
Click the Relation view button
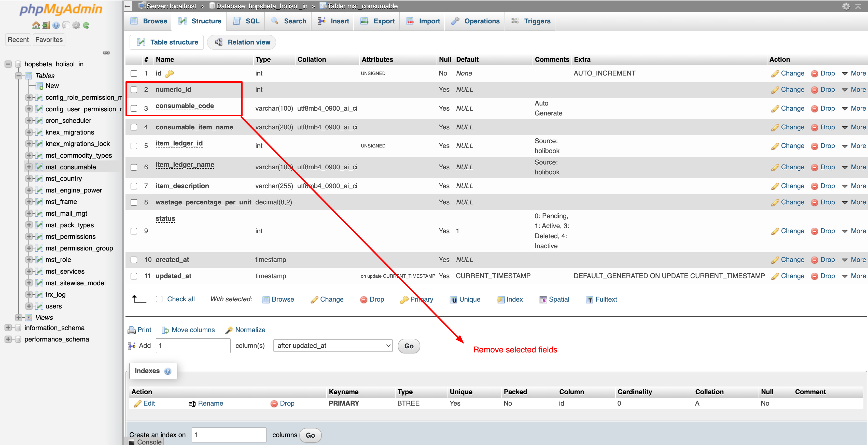(242, 42)
